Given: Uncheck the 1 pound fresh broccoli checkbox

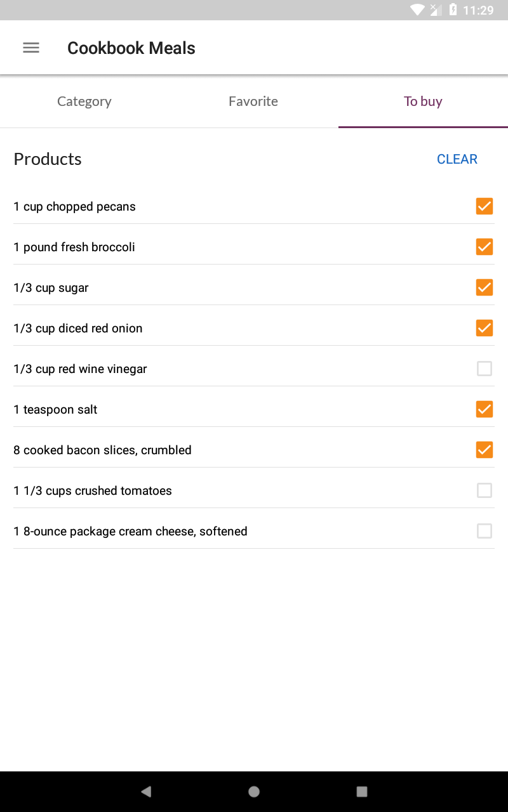Looking at the screenshot, I should pos(485,247).
